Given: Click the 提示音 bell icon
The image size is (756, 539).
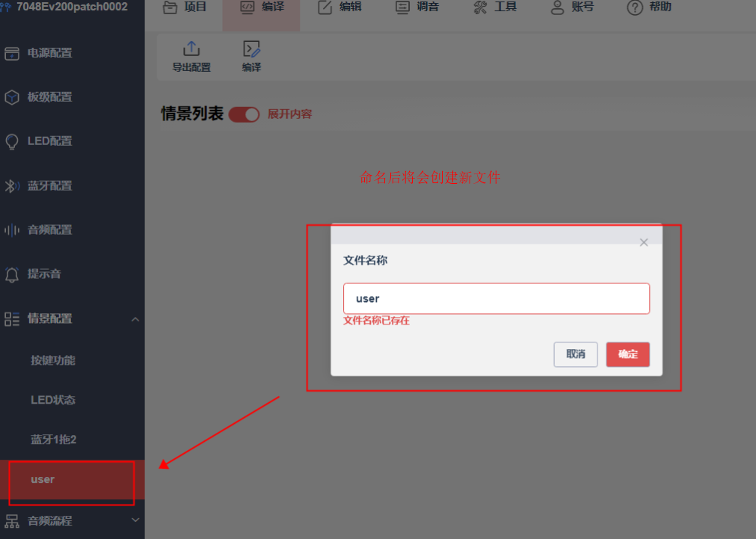Looking at the screenshot, I should (12, 274).
